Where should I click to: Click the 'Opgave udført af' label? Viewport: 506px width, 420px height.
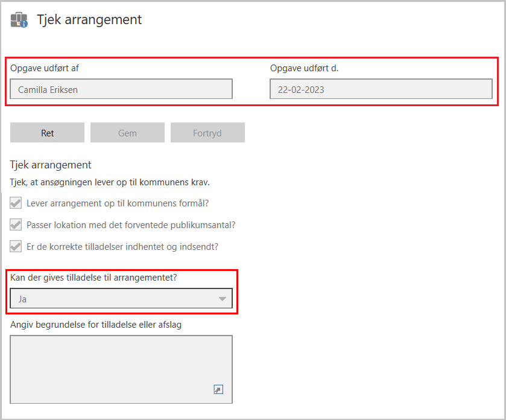[x=45, y=68]
